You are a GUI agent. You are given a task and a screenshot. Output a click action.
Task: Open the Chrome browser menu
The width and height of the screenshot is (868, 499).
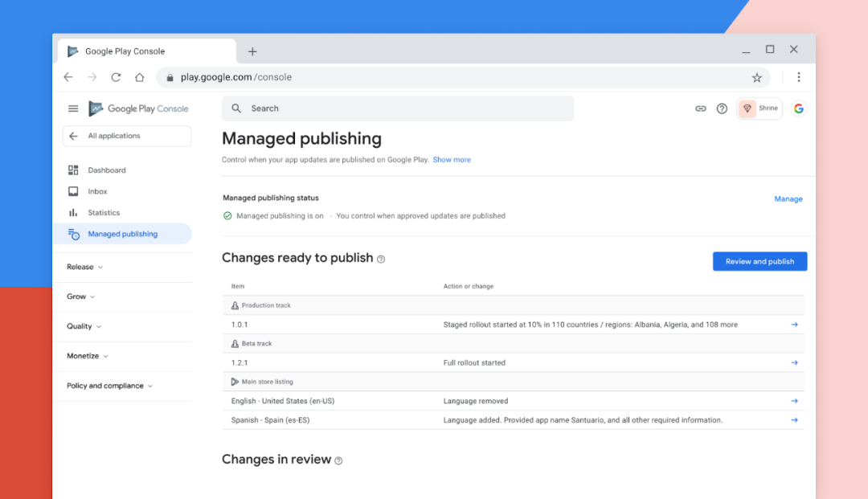[x=798, y=77]
